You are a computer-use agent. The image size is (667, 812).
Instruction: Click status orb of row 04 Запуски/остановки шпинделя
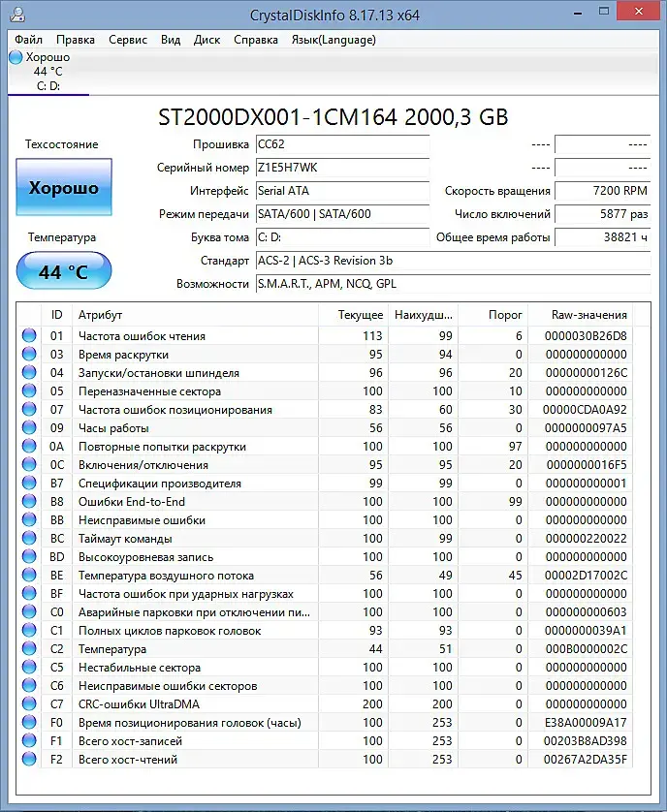coord(29,373)
